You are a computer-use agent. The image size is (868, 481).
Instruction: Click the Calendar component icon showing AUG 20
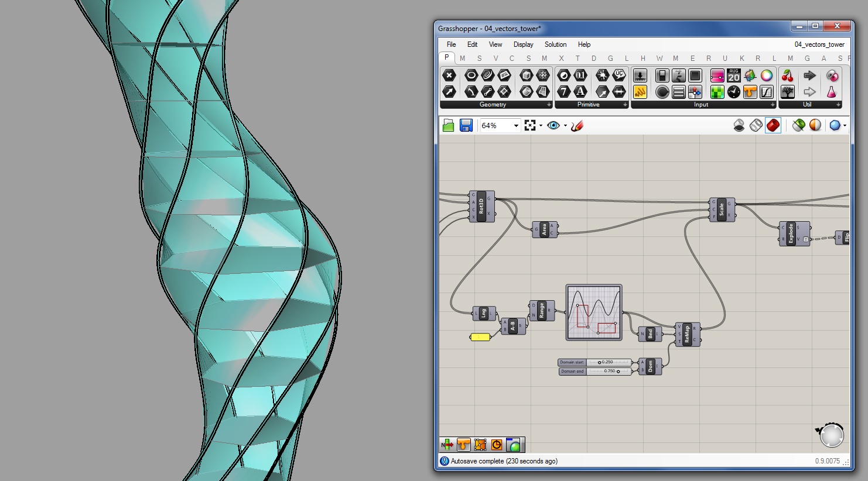(x=734, y=75)
